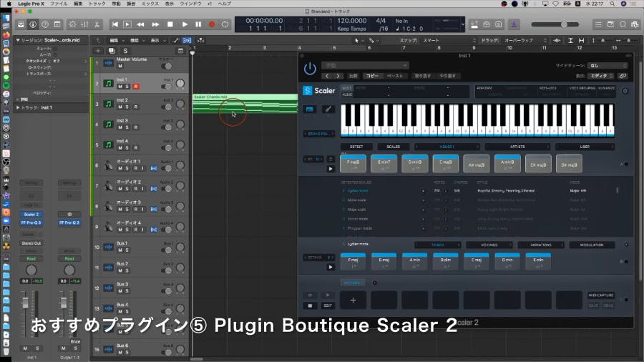This screenshot has width=644, height=362.
Task: Open the Track menu in menu bar
Action: click(x=97, y=4)
